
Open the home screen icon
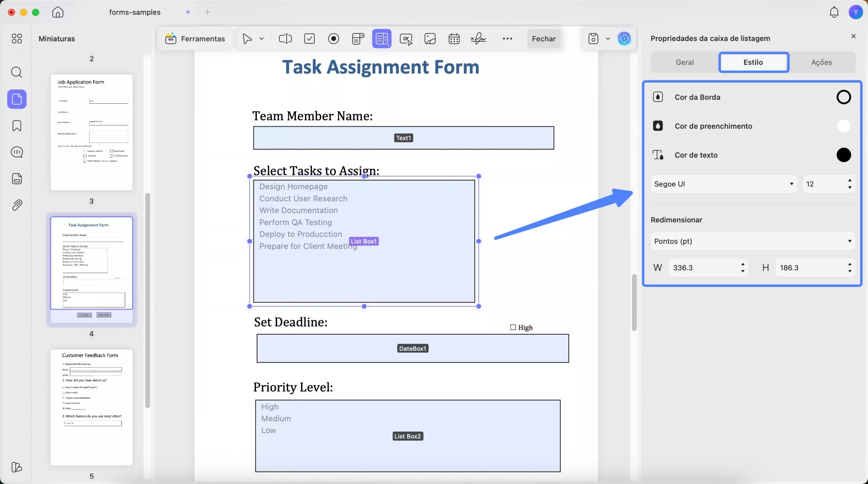pos(58,12)
